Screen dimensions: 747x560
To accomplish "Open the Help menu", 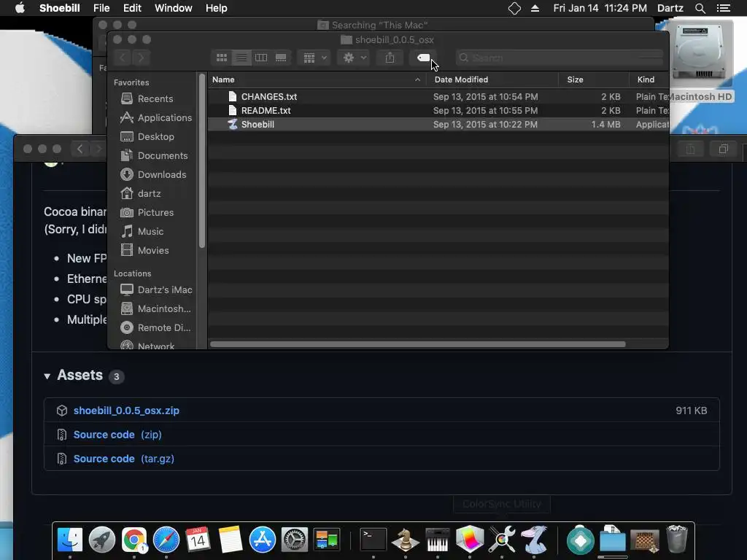I will click(216, 8).
